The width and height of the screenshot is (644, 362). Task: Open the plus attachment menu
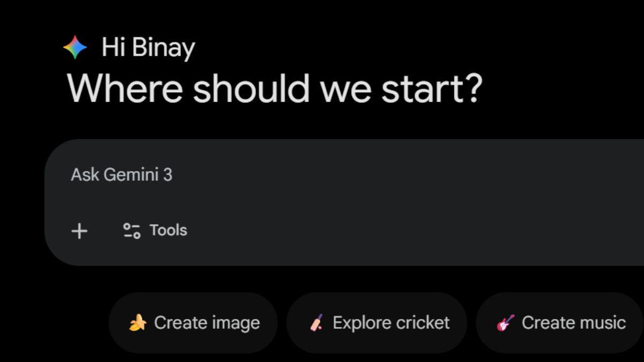[79, 231]
